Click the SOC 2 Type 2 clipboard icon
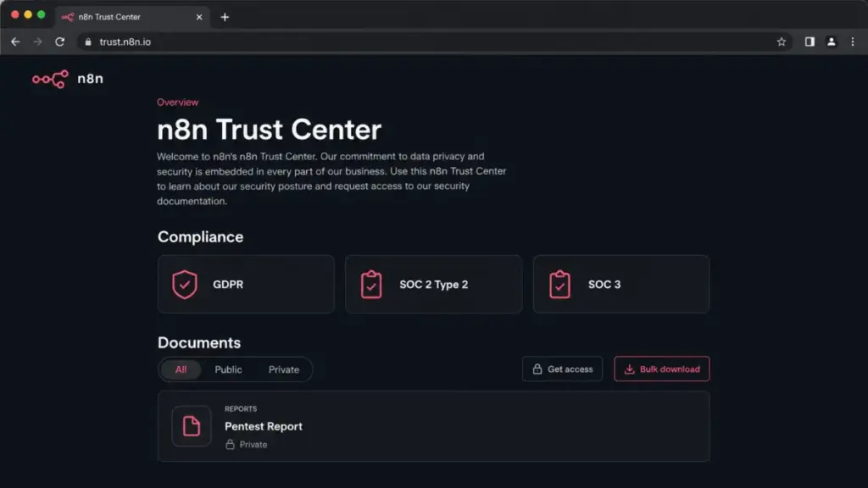 tap(371, 285)
